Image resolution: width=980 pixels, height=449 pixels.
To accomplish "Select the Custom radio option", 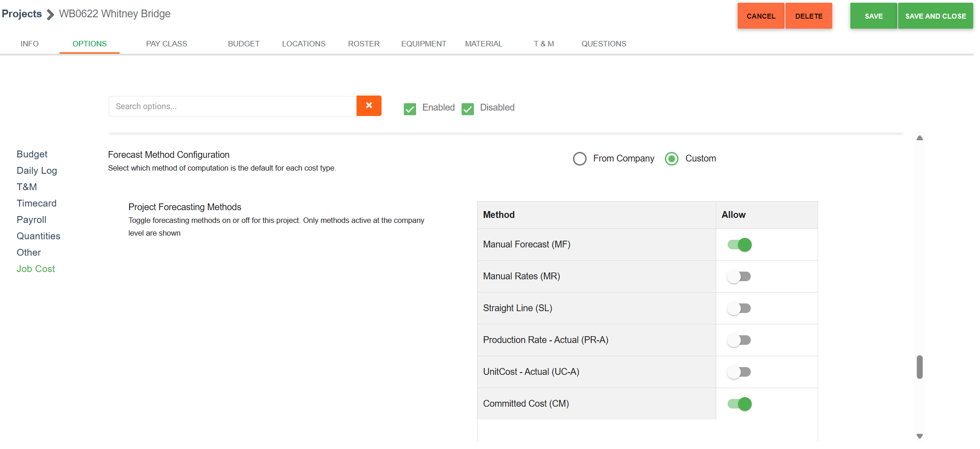I will (x=671, y=159).
